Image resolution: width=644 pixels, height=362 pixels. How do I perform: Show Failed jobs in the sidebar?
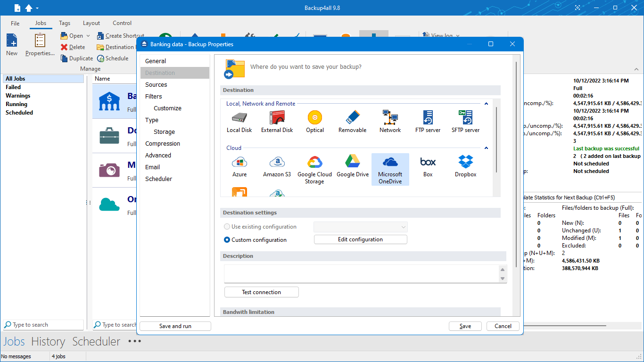(x=13, y=87)
